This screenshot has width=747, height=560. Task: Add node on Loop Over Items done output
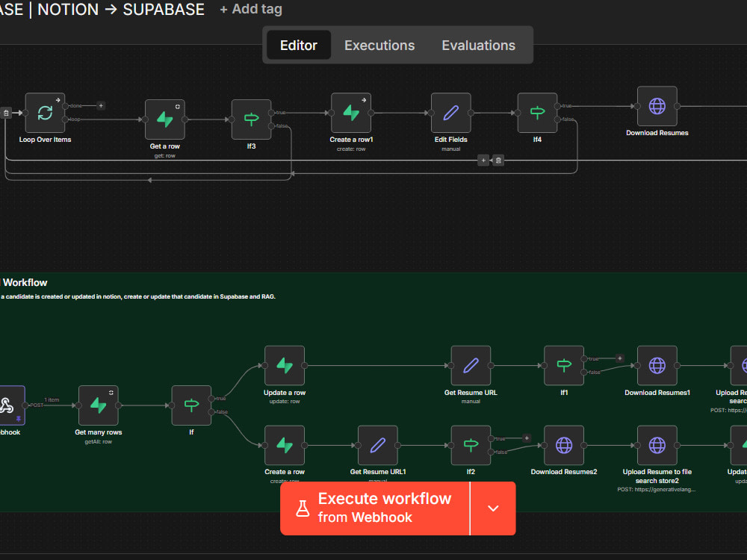click(x=101, y=106)
